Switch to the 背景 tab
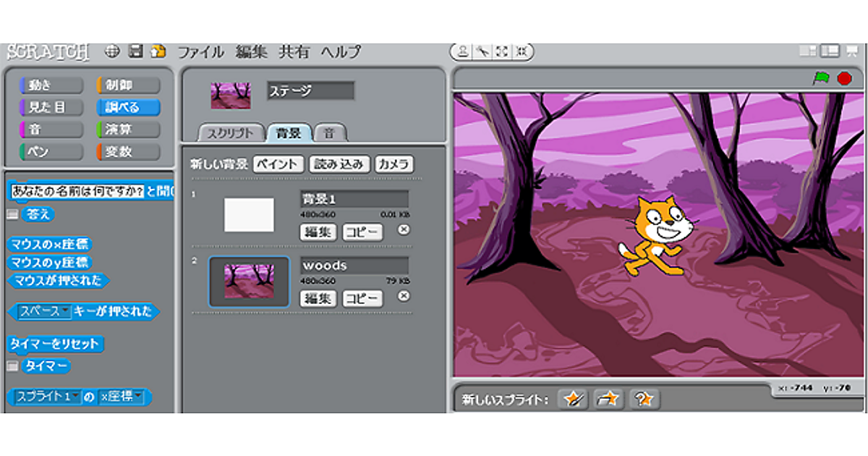868x456 pixels. point(289,133)
